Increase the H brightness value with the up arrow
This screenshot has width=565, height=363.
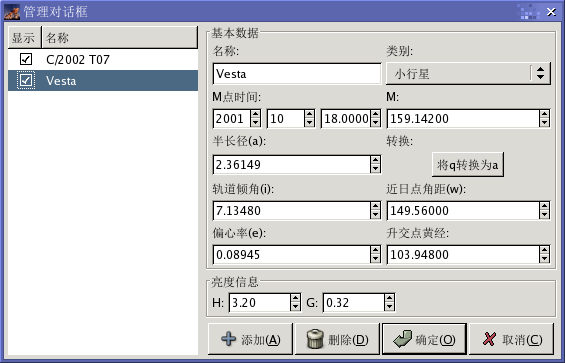(x=295, y=298)
